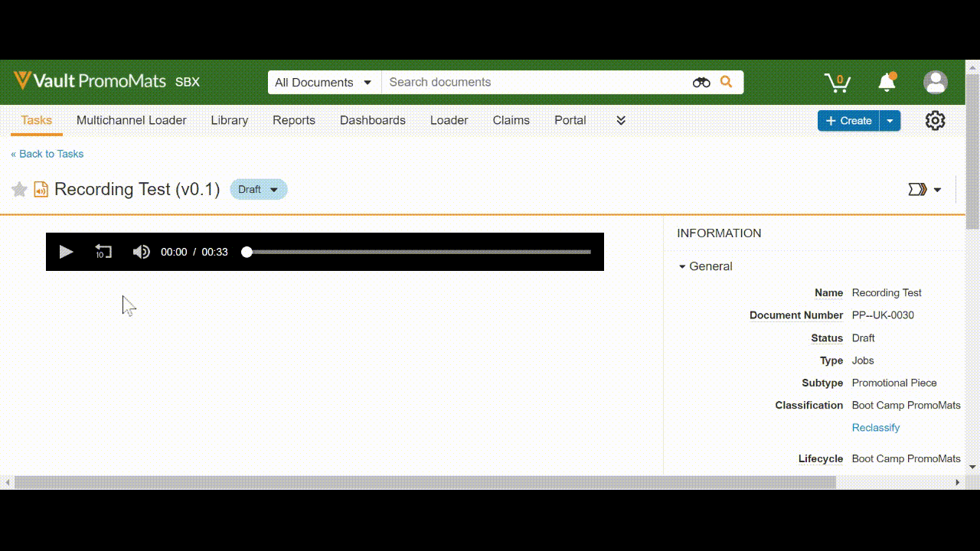Open the settings gear icon
This screenshot has width=980, height=551.
click(x=935, y=121)
